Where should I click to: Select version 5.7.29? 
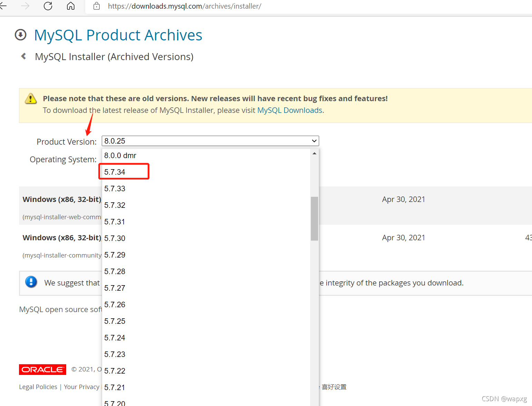click(x=206, y=255)
